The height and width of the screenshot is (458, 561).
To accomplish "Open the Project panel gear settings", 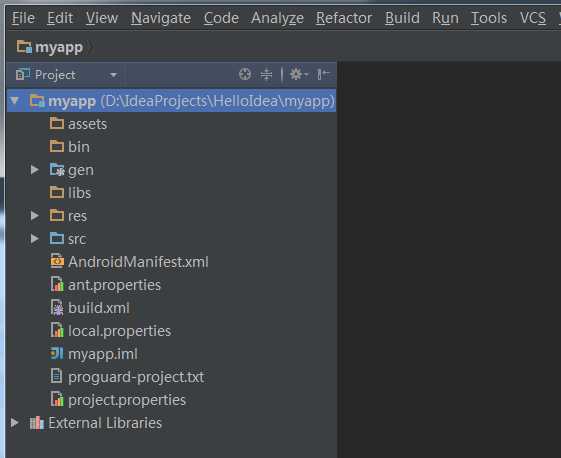I will point(298,74).
